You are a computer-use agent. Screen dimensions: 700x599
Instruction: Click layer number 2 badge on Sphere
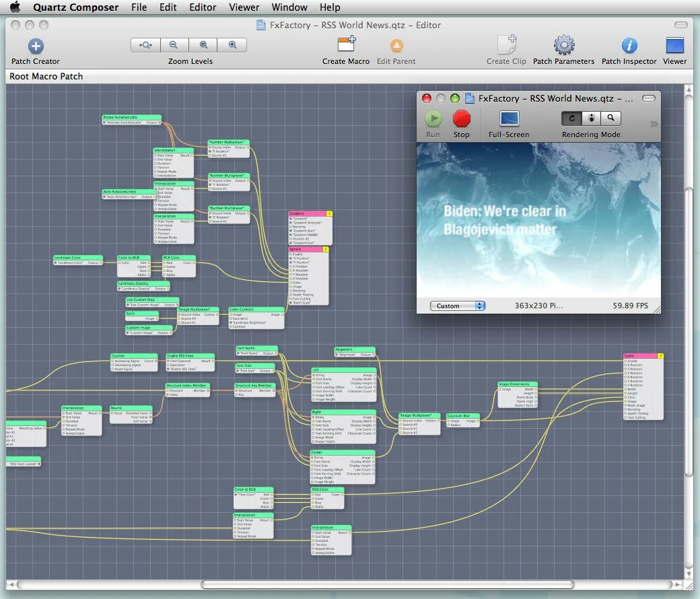326,249
